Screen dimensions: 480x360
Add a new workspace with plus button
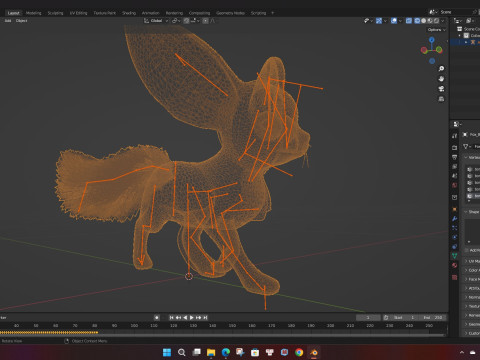pyautogui.click(x=272, y=13)
